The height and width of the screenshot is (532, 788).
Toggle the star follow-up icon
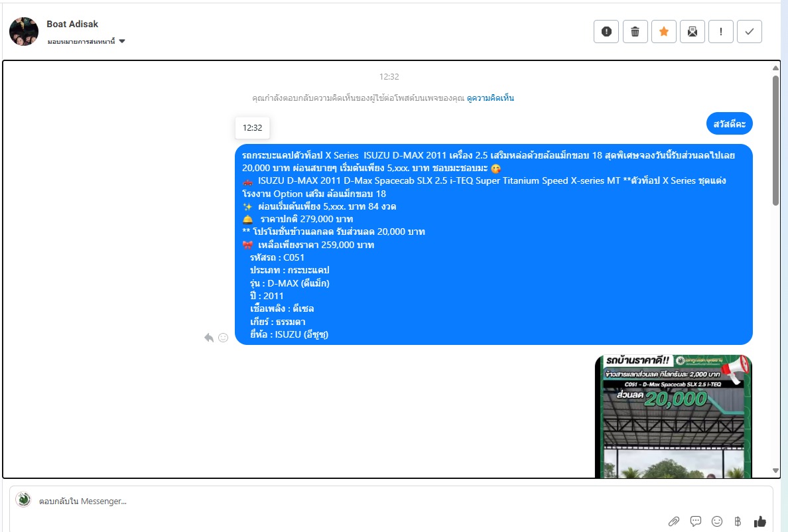click(664, 32)
